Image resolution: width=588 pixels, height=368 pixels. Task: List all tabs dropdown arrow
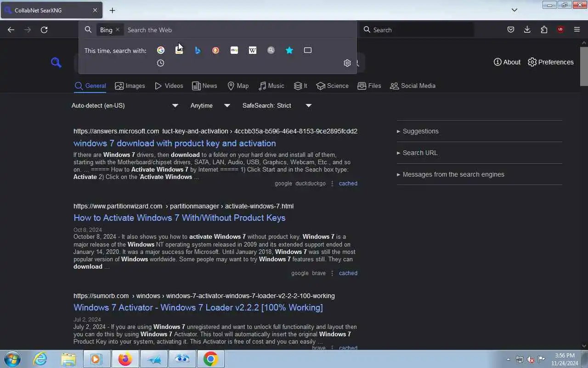point(514,10)
